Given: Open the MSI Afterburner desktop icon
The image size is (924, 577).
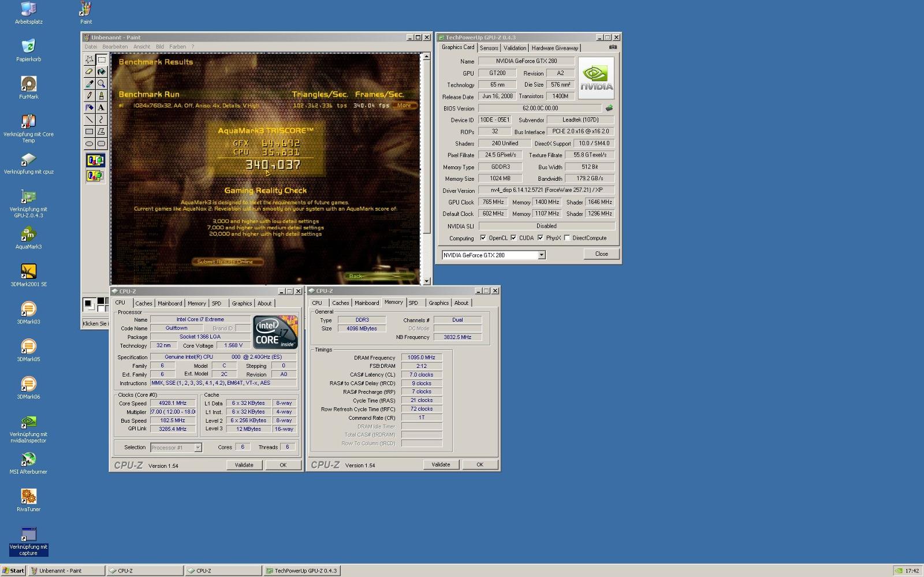Looking at the screenshot, I should tap(28, 463).
